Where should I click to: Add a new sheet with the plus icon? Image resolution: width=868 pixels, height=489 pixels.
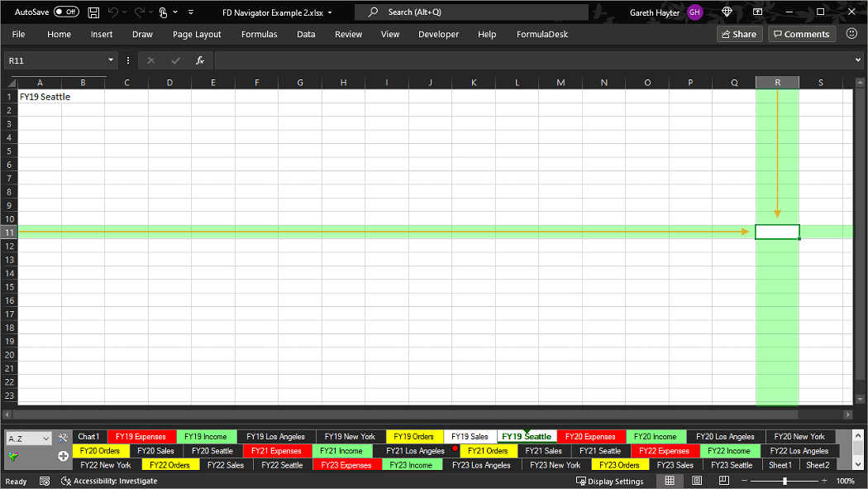tap(64, 455)
